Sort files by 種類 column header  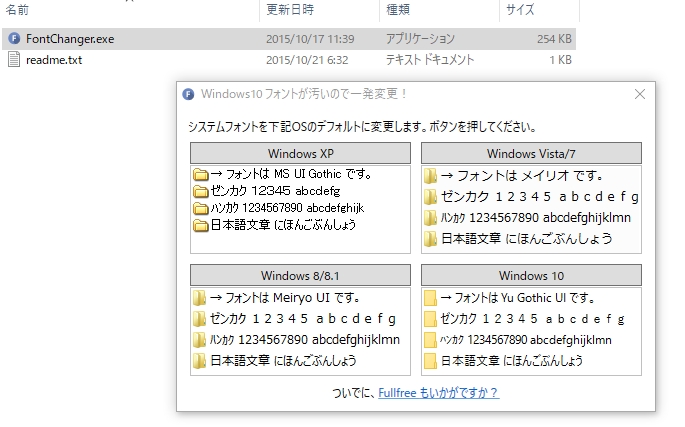[398, 10]
